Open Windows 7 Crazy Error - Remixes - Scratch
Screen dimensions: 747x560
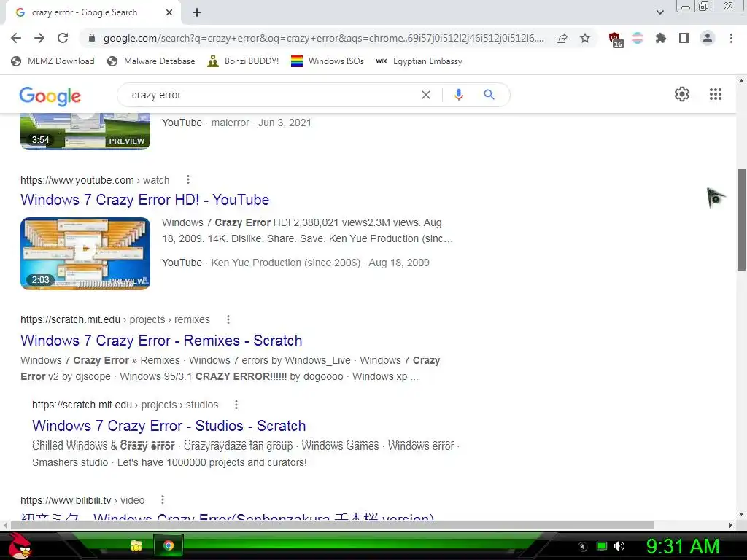coord(161,341)
